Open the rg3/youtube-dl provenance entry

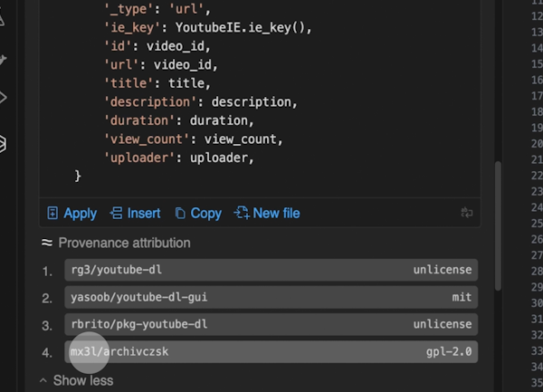pyautogui.click(x=116, y=270)
